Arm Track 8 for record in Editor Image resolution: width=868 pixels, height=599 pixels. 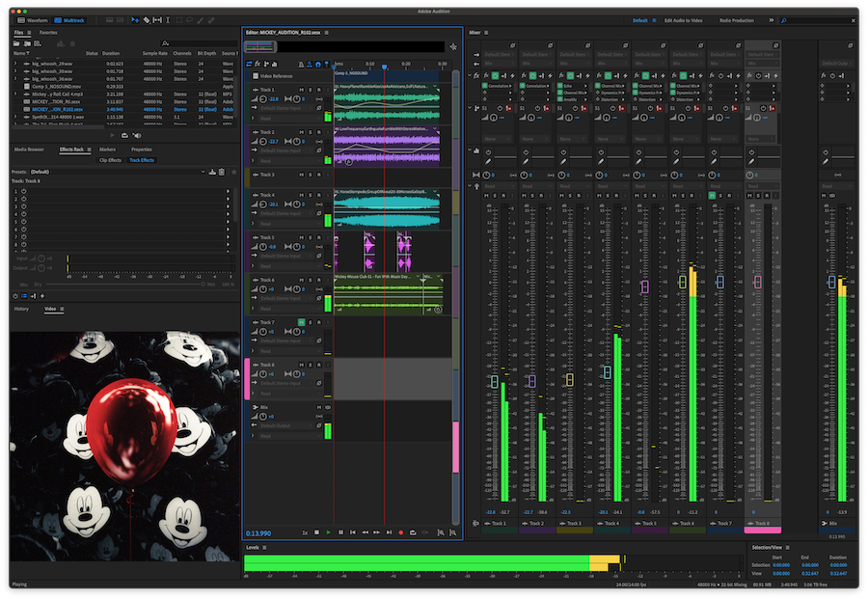319,365
